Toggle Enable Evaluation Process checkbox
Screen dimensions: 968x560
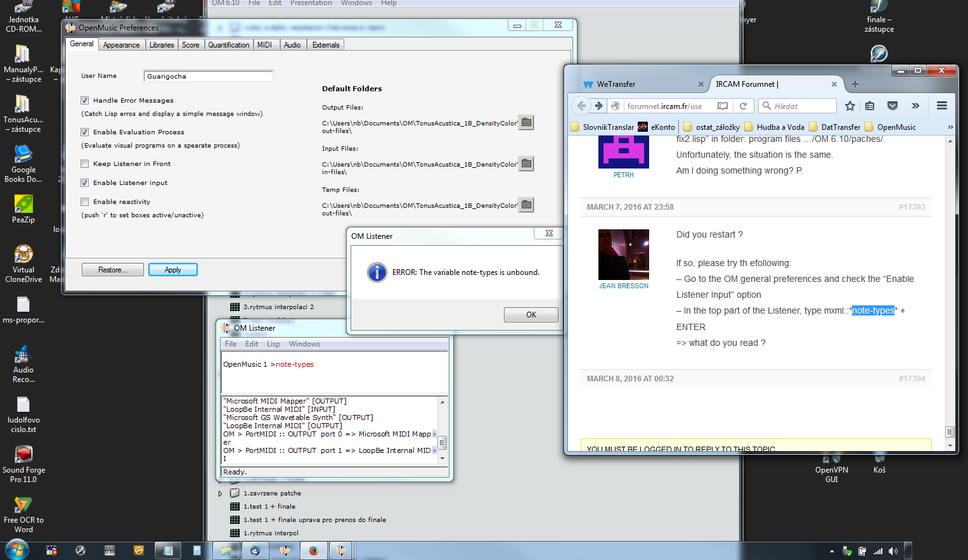click(x=84, y=132)
